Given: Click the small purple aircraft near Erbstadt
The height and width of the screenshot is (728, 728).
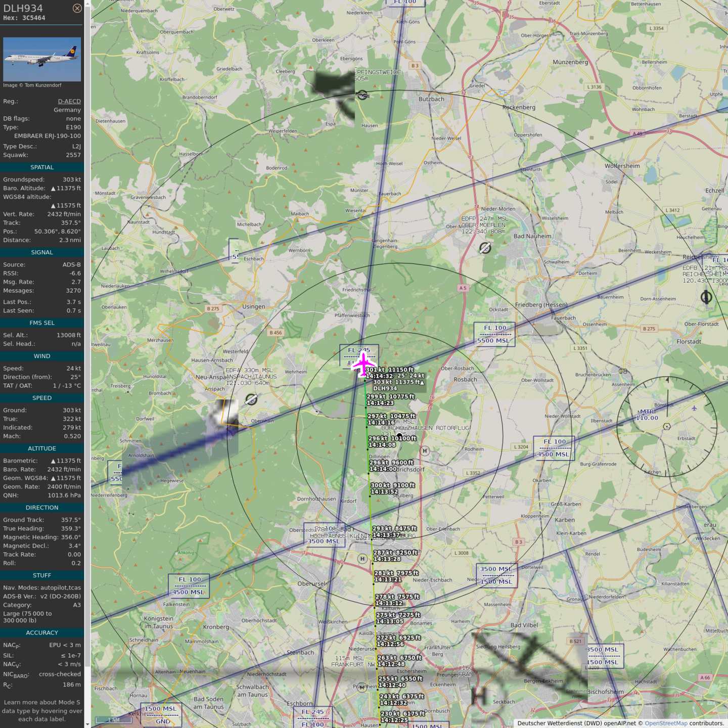Looking at the screenshot, I should pos(694,408).
